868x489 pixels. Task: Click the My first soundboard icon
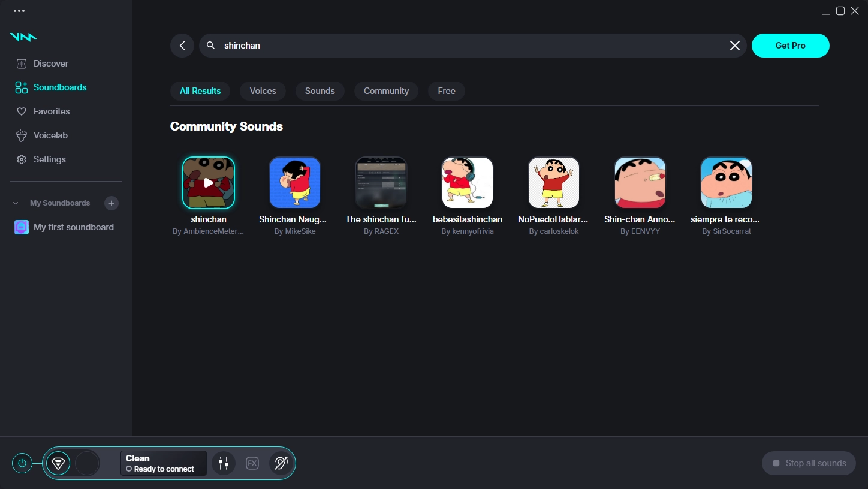22,227
